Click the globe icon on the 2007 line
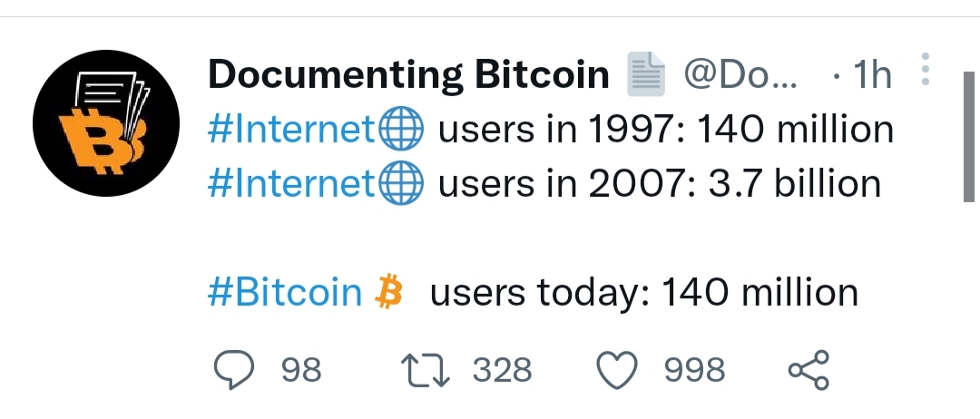 tap(401, 183)
